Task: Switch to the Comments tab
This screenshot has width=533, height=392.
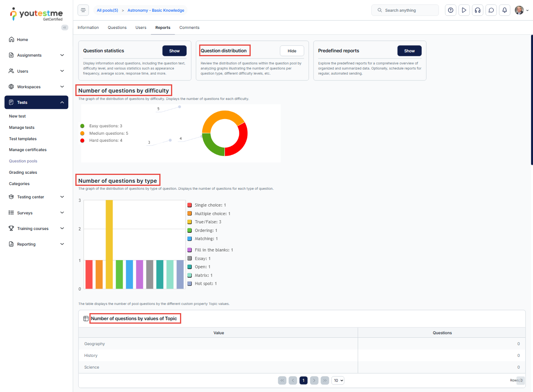Action: pyautogui.click(x=189, y=28)
